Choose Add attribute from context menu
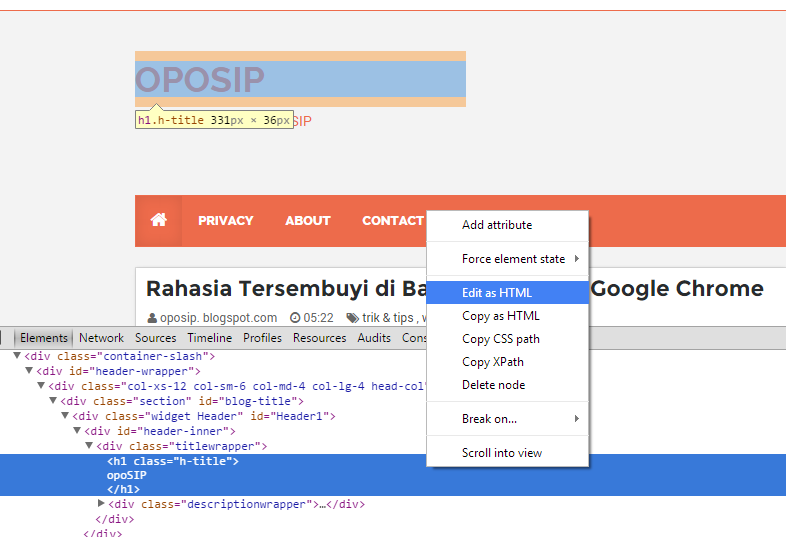Image resolution: width=786 pixels, height=537 pixels. 507,225
